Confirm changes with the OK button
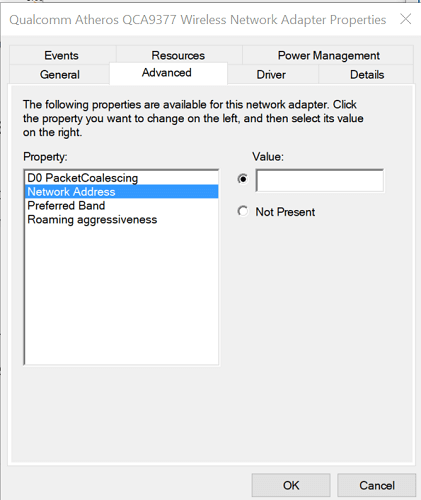Image resolution: width=421 pixels, height=500 pixels. (x=291, y=485)
